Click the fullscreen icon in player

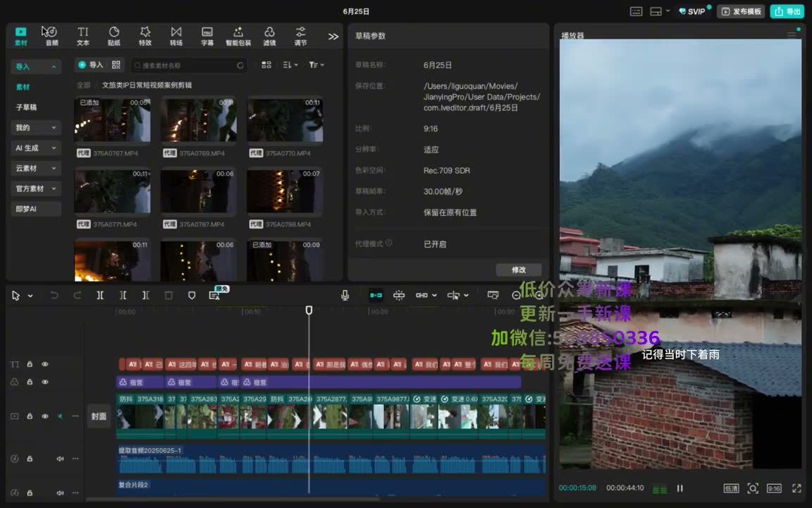(796, 488)
